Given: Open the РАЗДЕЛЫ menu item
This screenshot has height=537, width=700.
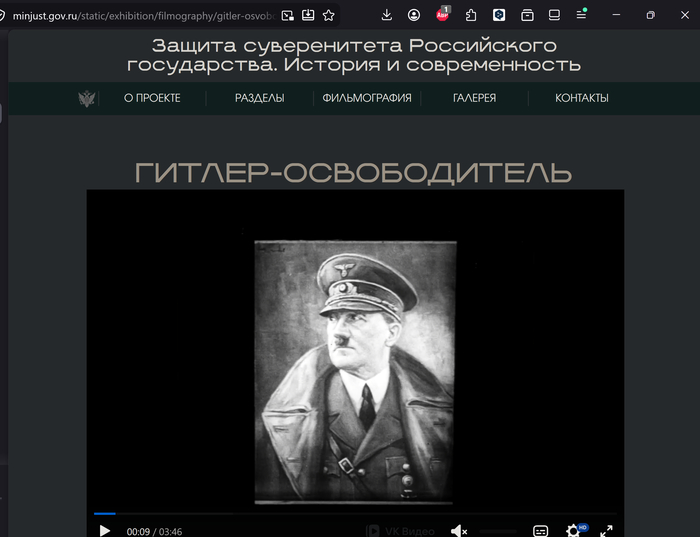Looking at the screenshot, I should point(260,98).
